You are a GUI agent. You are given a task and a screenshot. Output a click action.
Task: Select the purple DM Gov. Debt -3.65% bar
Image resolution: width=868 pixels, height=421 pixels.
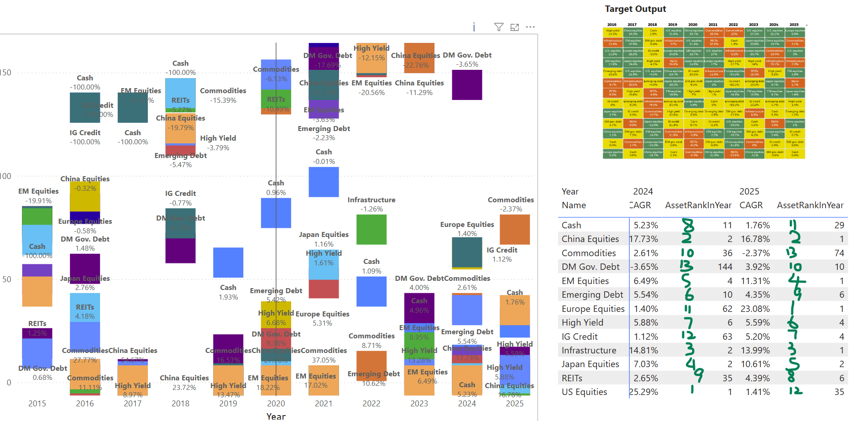467,85
